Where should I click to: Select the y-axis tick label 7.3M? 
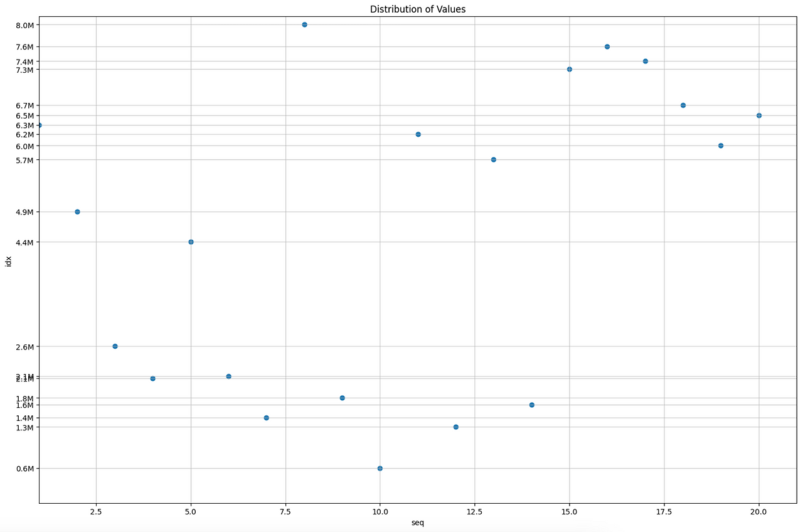pyautogui.click(x=24, y=70)
